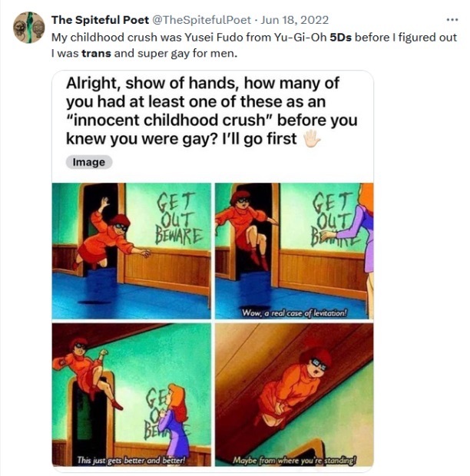This screenshot has height=476, width=470.
Task: Click the bold 5Ds keyword in tweet
Action: tap(340, 38)
